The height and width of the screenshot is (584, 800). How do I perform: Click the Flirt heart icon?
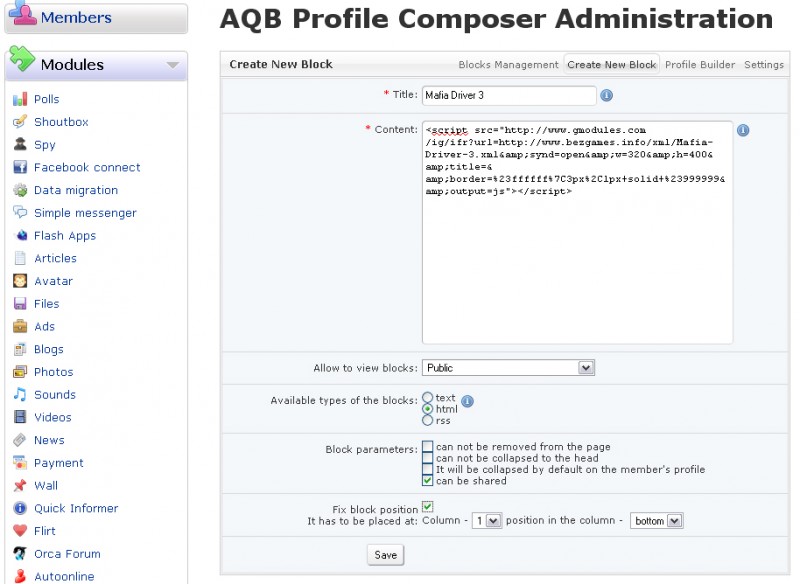click(20, 531)
